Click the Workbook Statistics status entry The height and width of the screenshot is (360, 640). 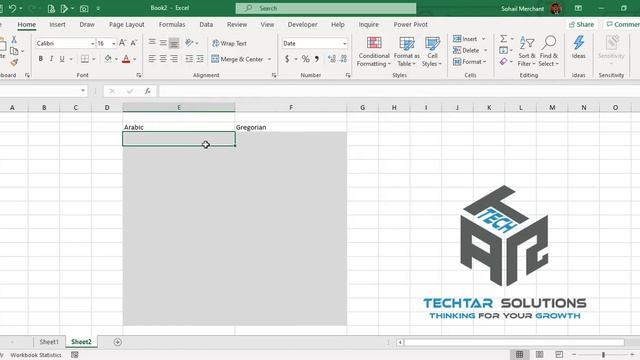pos(36,355)
